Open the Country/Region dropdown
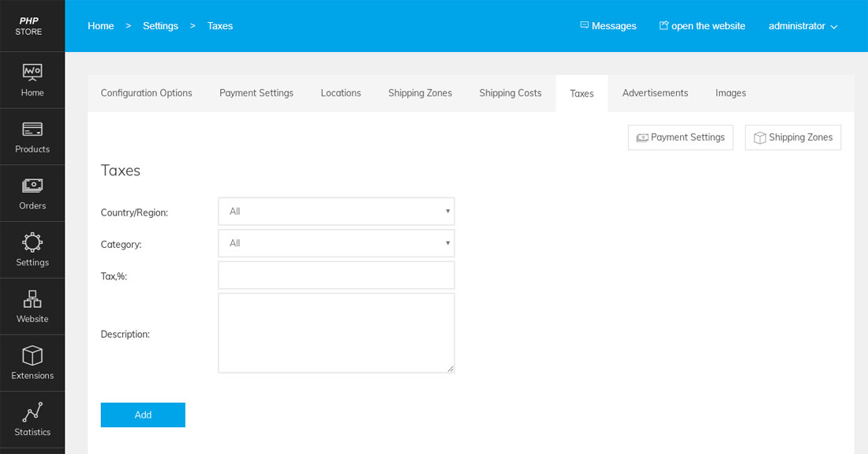 336,212
